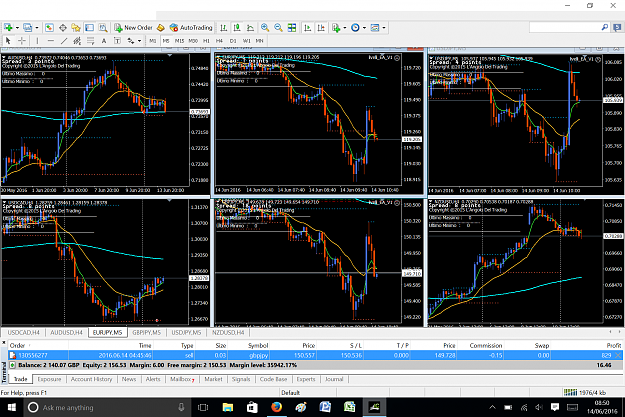Open the Periods clock icon

coord(355,28)
